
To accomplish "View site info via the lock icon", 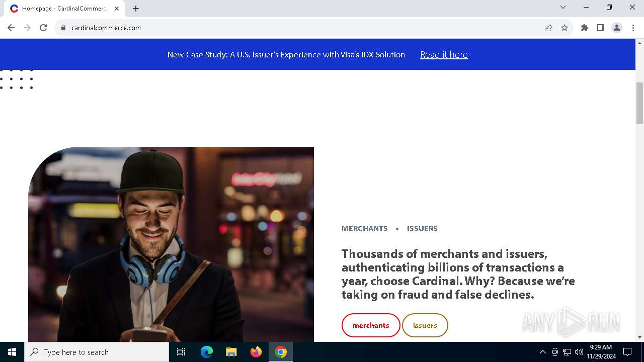I will pyautogui.click(x=63, y=28).
